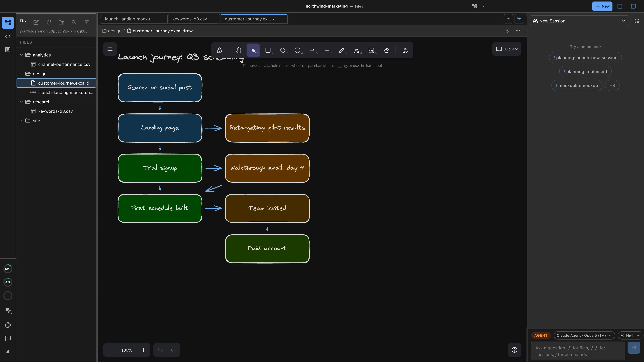Select the Rectangle shape tool
The height and width of the screenshot is (362, 644).
pos(268,50)
